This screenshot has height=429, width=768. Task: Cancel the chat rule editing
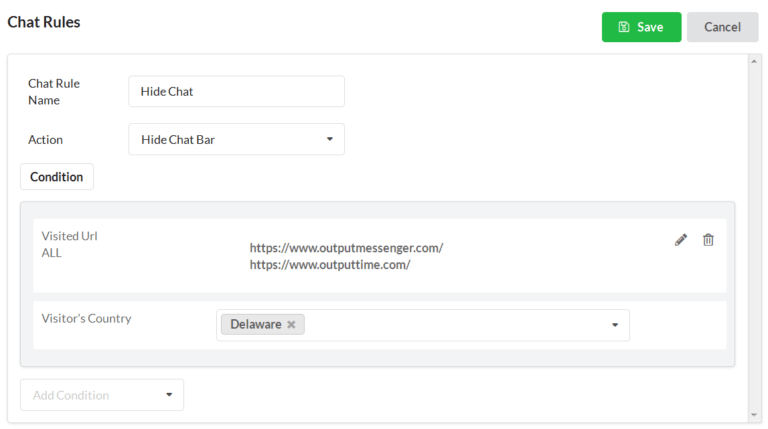click(722, 27)
